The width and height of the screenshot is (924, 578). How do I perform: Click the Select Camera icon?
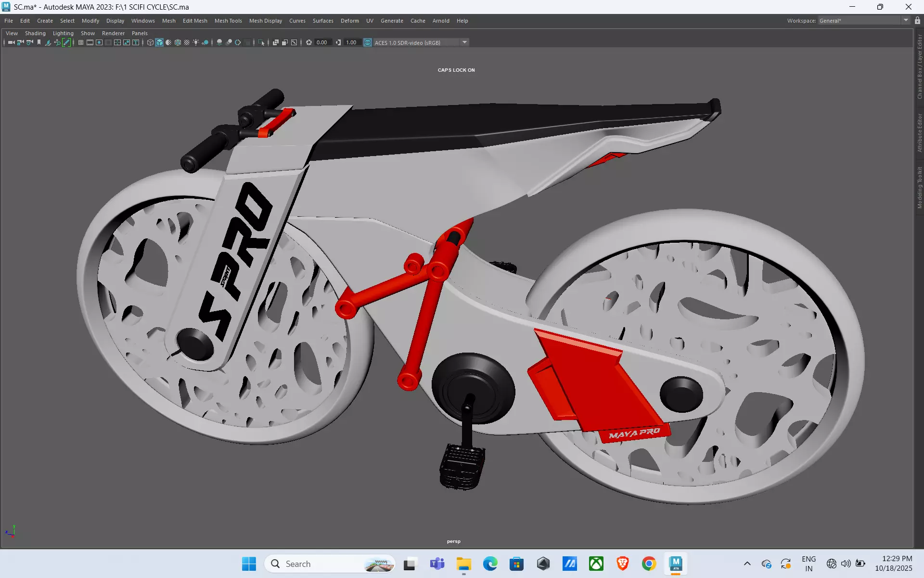click(x=11, y=42)
